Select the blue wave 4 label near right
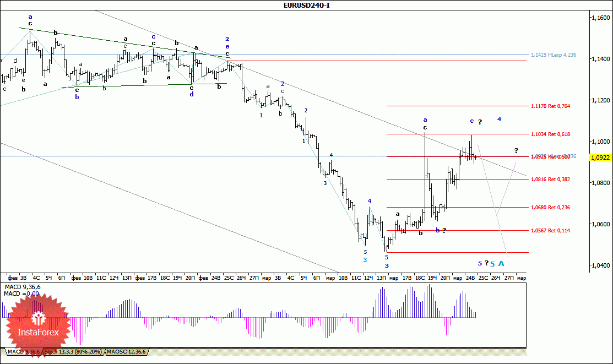This screenshot has height=364, width=613. click(x=499, y=119)
